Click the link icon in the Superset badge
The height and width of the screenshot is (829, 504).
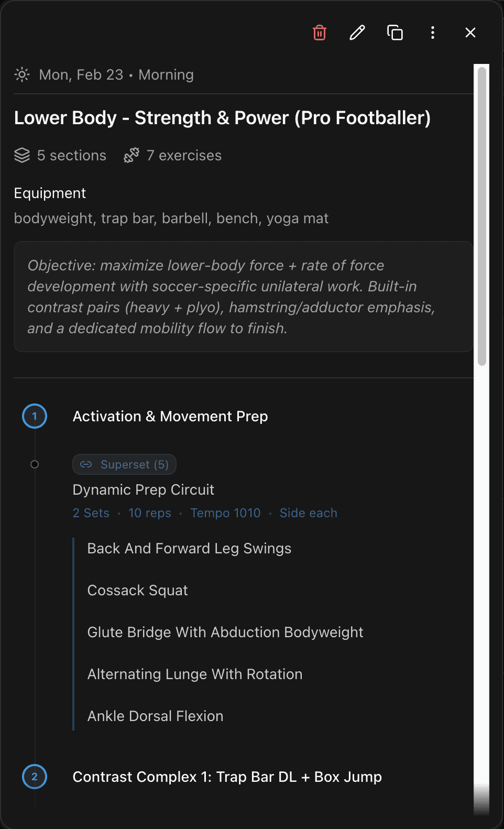coord(86,464)
